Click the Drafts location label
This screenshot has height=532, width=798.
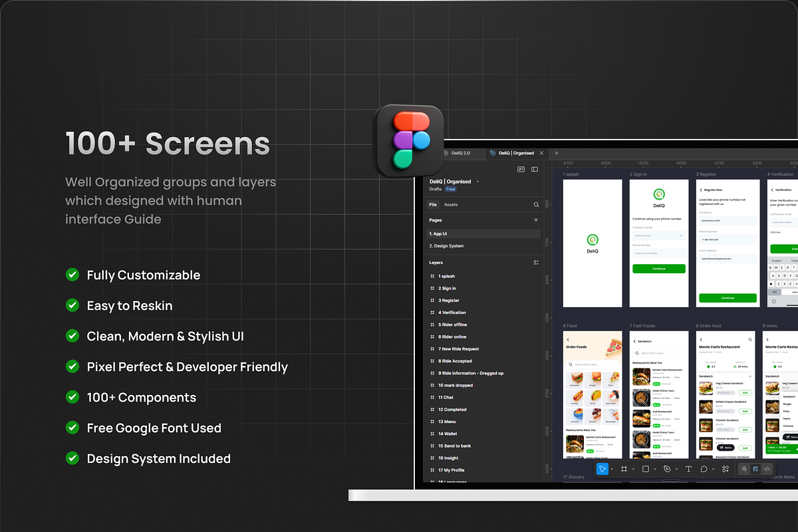coord(436,190)
